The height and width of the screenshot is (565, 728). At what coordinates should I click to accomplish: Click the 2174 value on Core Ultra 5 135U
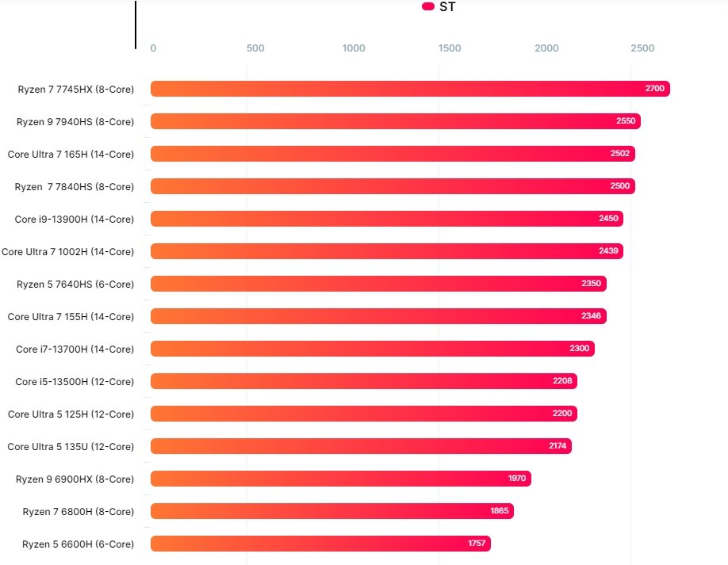click(x=557, y=446)
